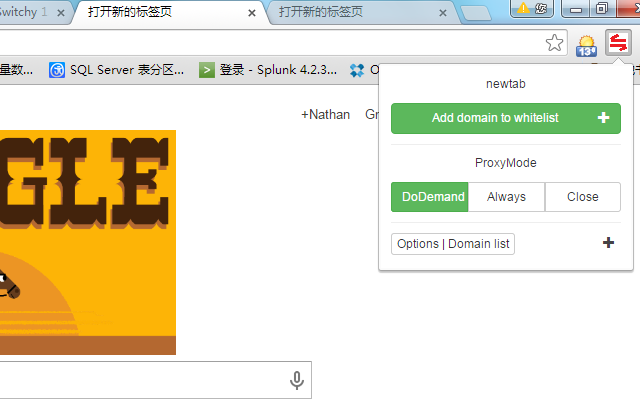This screenshot has width=640, height=400.
Task: Click the weather extension icon showing 13°
Action: click(587, 46)
